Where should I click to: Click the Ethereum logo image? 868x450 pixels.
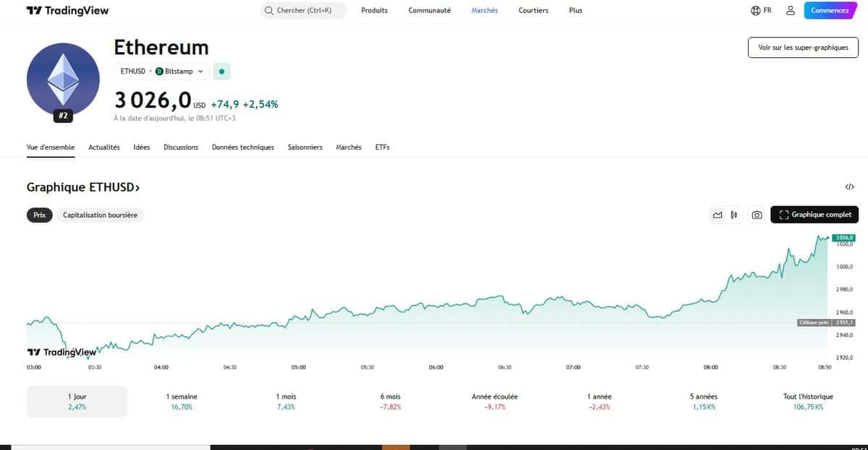(x=63, y=79)
